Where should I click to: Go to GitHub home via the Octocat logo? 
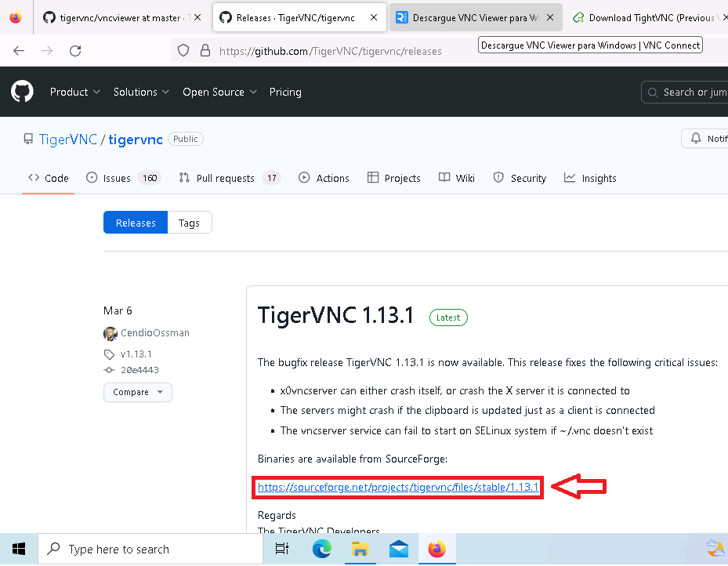coord(22,92)
